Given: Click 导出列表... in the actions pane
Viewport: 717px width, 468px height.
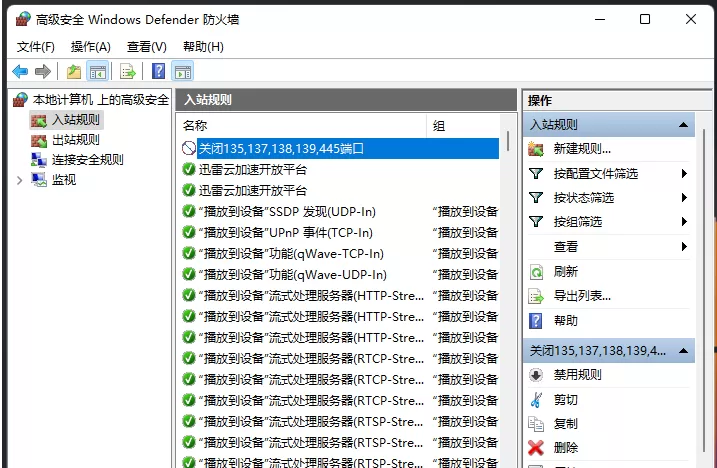Looking at the screenshot, I should tap(582, 296).
